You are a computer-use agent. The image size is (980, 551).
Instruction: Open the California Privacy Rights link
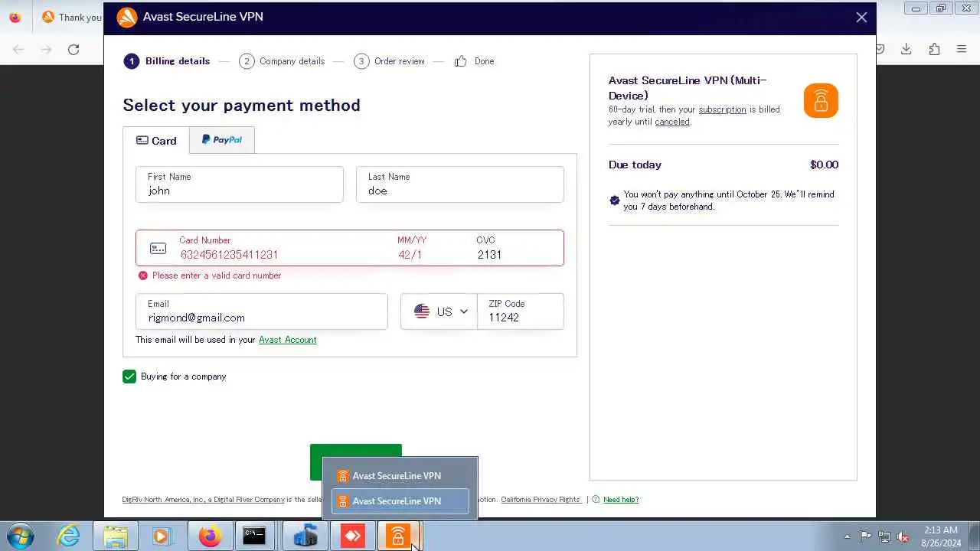[541, 500]
